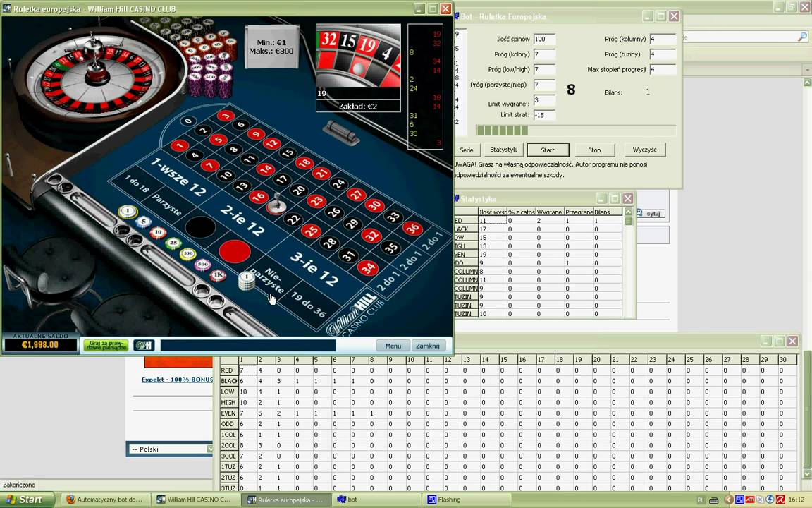Select the 100 euro chip
The width and height of the screenshot is (812, 508).
(188, 254)
